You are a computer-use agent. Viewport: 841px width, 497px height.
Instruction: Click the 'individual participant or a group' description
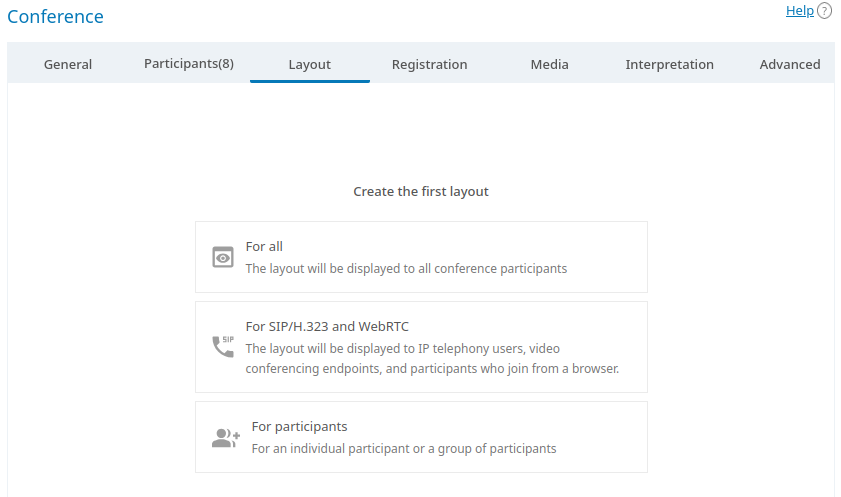[403, 448]
